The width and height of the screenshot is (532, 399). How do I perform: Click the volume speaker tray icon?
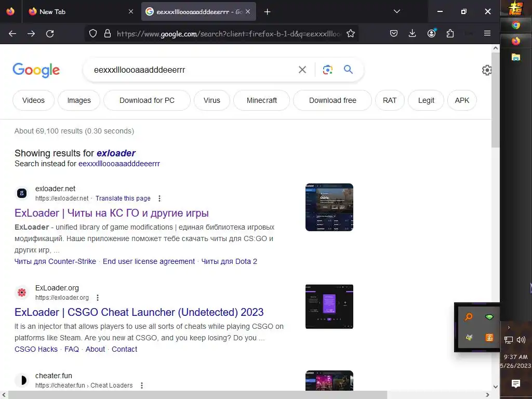(521, 340)
